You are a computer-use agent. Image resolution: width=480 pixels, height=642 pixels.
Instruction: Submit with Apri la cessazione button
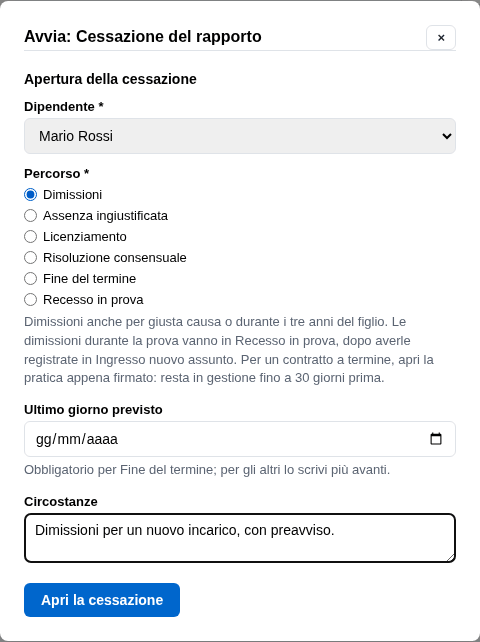pyautogui.click(x=102, y=600)
